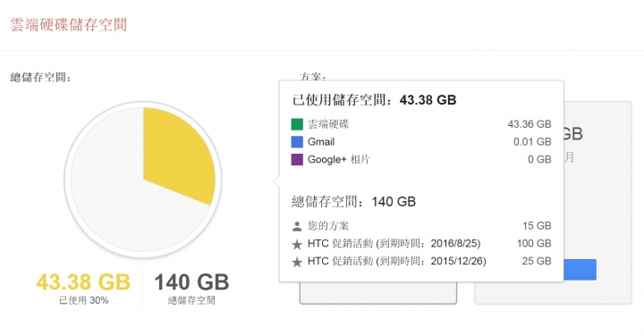
Task: Click the 43.38 GB used storage figure in yellow
Action: [x=83, y=281]
